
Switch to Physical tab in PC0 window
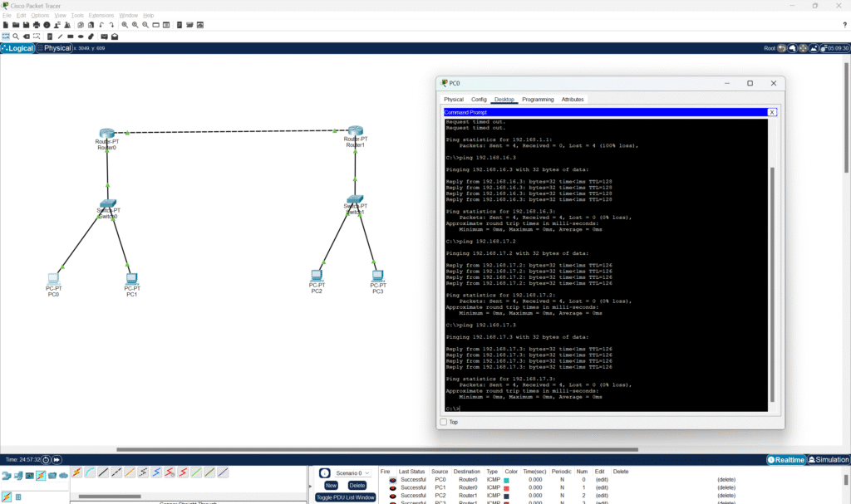pyautogui.click(x=454, y=100)
